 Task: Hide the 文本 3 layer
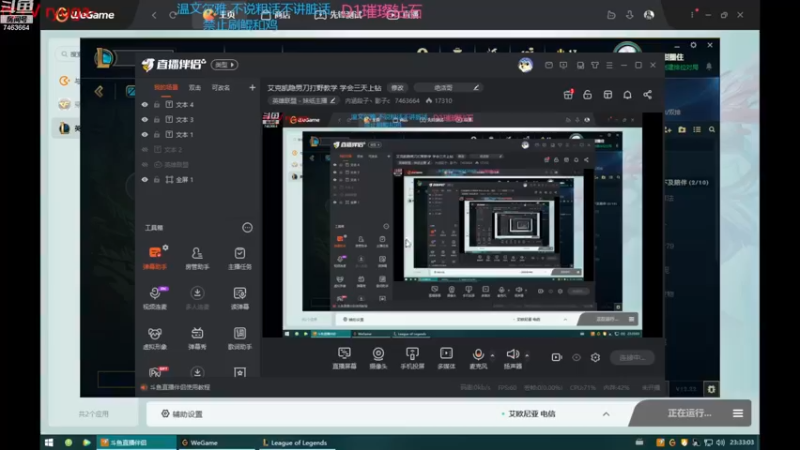(144, 119)
